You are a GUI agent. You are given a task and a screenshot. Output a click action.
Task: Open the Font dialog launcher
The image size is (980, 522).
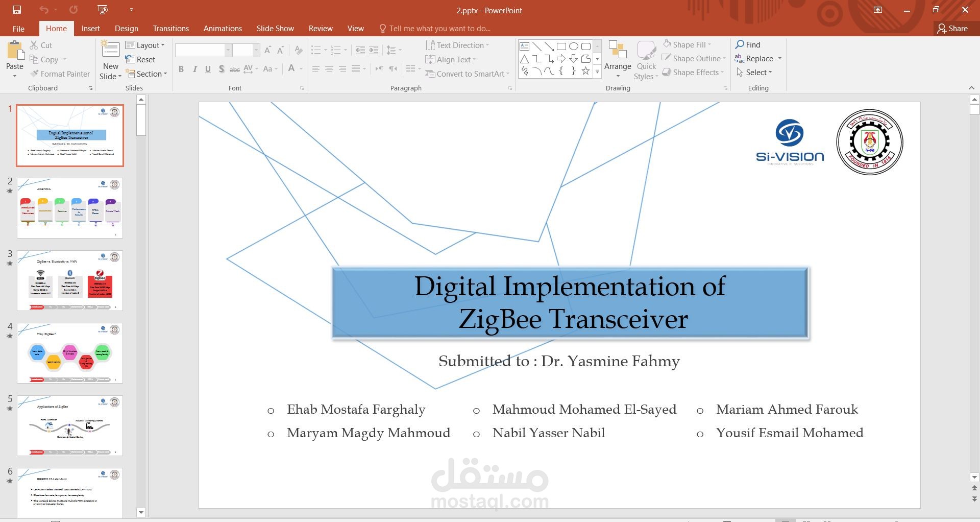(x=302, y=88)
